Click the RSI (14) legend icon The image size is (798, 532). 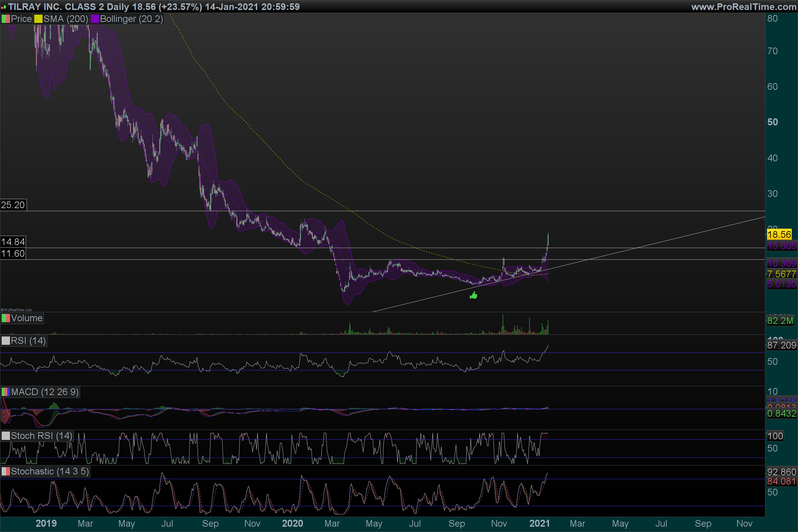pos(6,340)
